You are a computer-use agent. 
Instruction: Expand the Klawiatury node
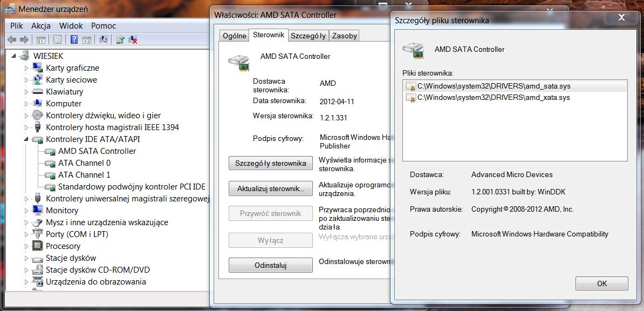point(26,92)
